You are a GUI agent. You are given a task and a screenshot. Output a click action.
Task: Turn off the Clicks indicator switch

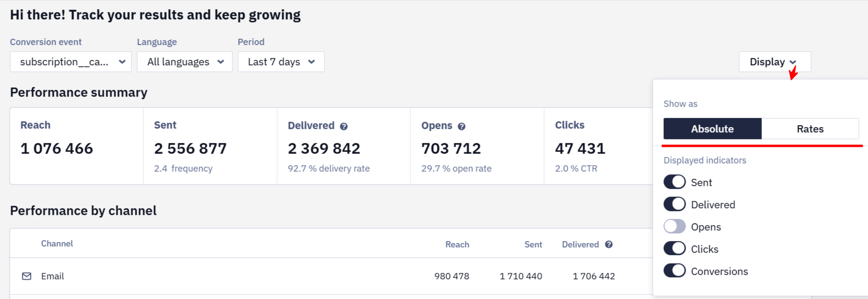tap(674, 249)
